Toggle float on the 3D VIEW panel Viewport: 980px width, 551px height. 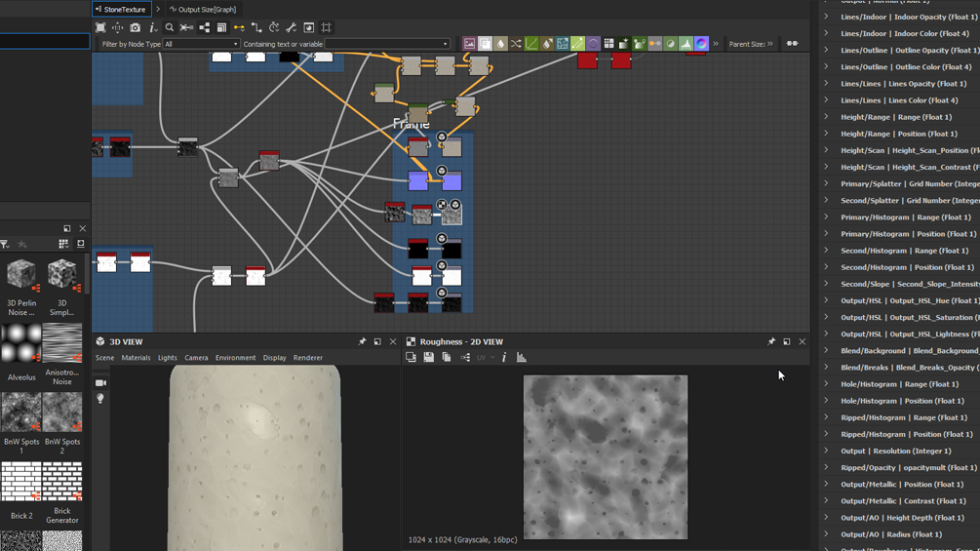377,341
